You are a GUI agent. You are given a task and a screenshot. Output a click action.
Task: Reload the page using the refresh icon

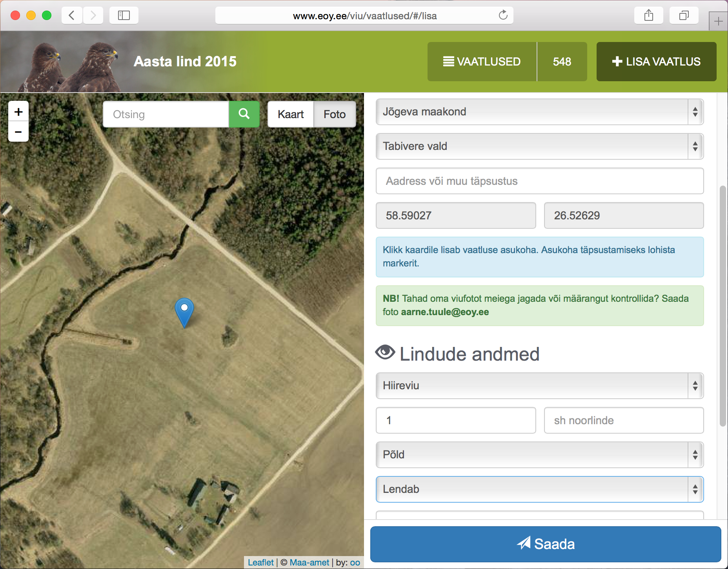pyautogui.click(x=503, y=16)
